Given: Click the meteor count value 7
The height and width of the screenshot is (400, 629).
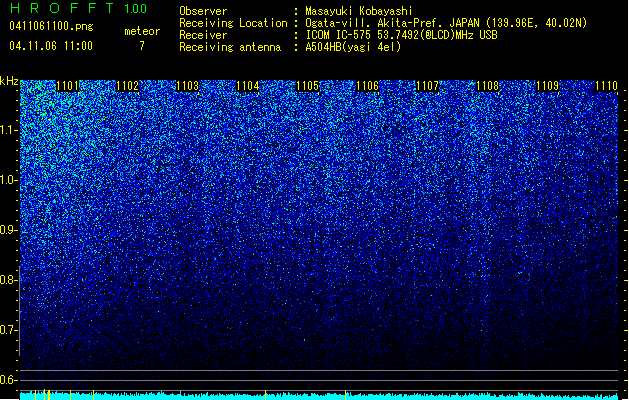Looking at the screenshot, I should tap(142, 46).
